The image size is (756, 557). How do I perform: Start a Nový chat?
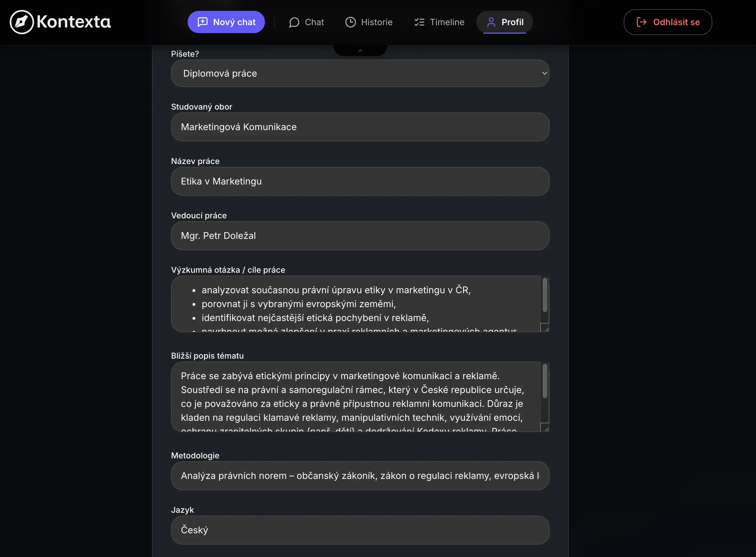[x=226, y=22]
